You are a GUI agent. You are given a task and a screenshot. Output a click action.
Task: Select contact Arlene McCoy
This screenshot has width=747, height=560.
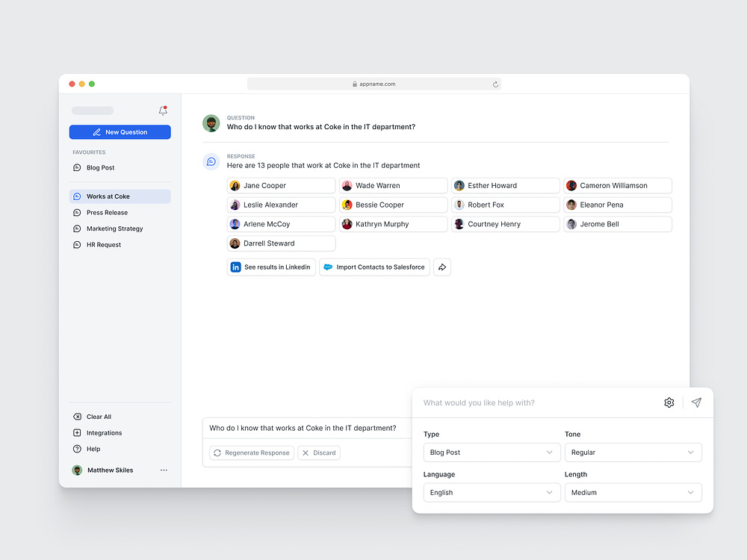(281, 224)
